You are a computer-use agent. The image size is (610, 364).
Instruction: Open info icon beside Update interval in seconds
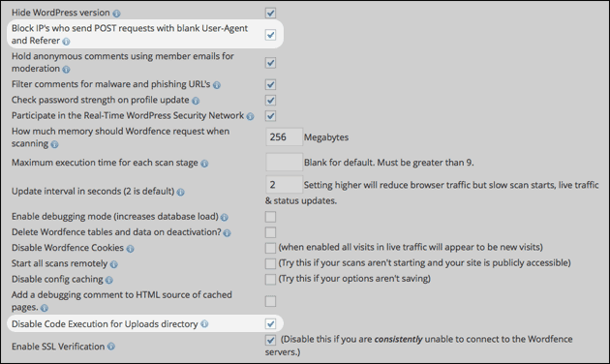pos(180,192)
